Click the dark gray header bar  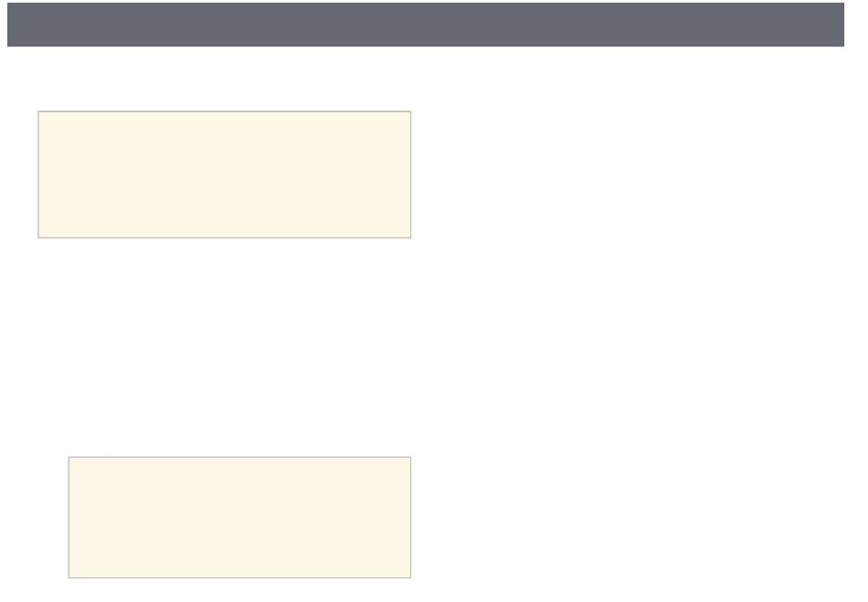tap(426, 25)
